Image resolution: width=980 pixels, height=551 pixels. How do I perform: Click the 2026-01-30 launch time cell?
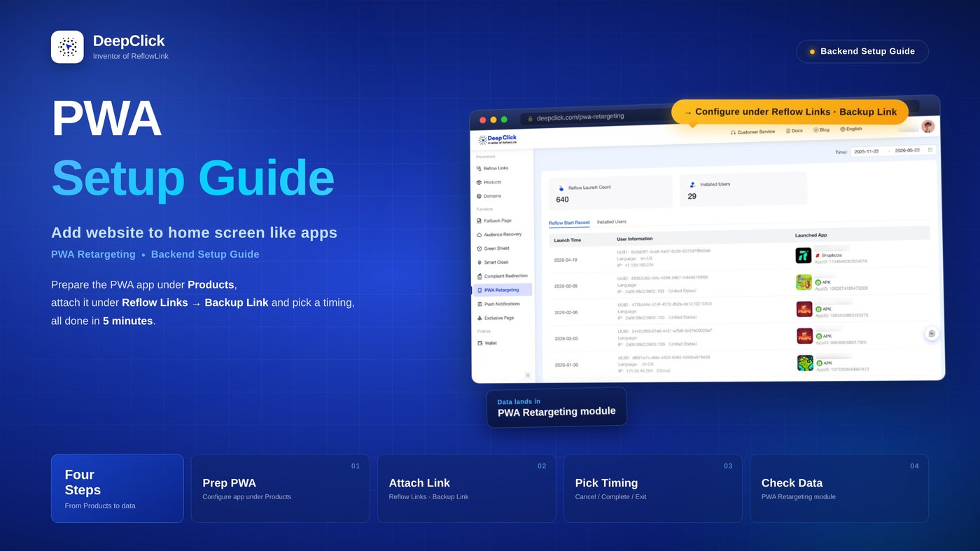click(x=567, y=365)
